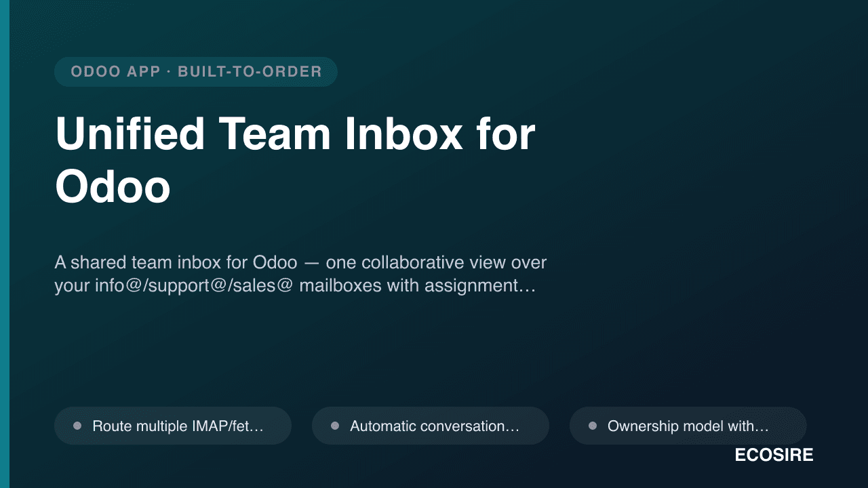The image size is (868, 488).
Task: Open the "Route multiple IMAP/fet…" feature pill
Action: click(173, 426)
